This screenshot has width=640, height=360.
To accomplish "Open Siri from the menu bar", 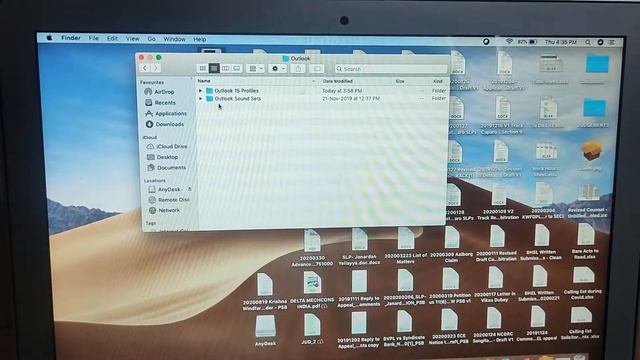I will (x=600, y=42).
